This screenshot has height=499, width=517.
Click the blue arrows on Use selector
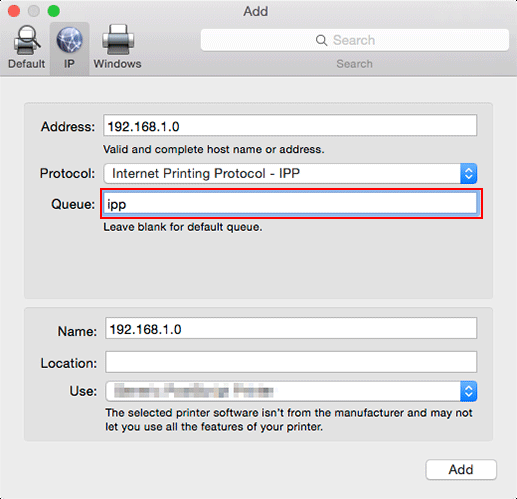tap(469, 391)
